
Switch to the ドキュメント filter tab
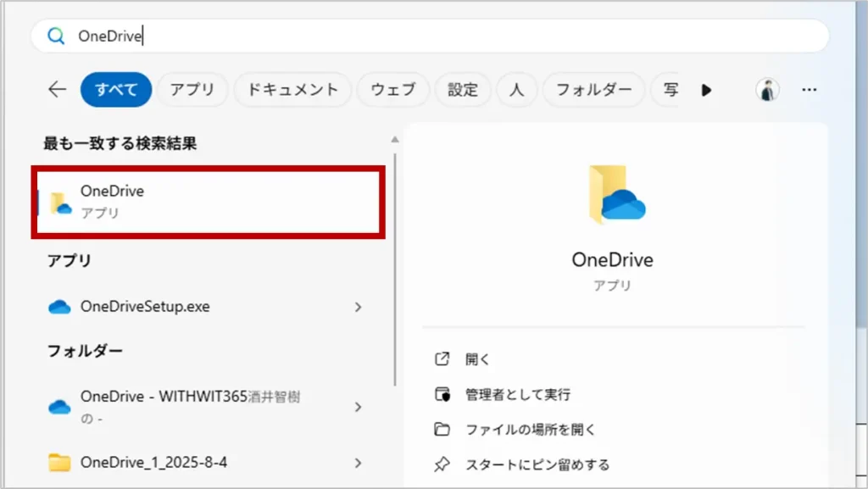click(292, 90)
